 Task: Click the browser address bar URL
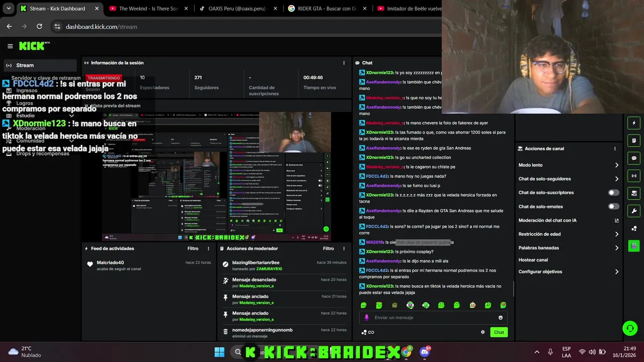click(x=101, y=27)
